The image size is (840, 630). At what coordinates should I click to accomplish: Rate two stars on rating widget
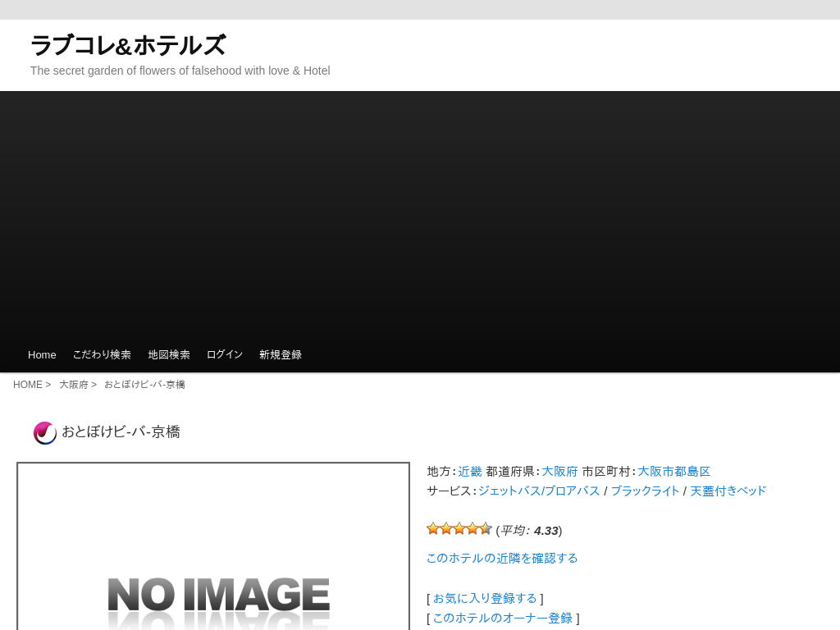(446, 529)
